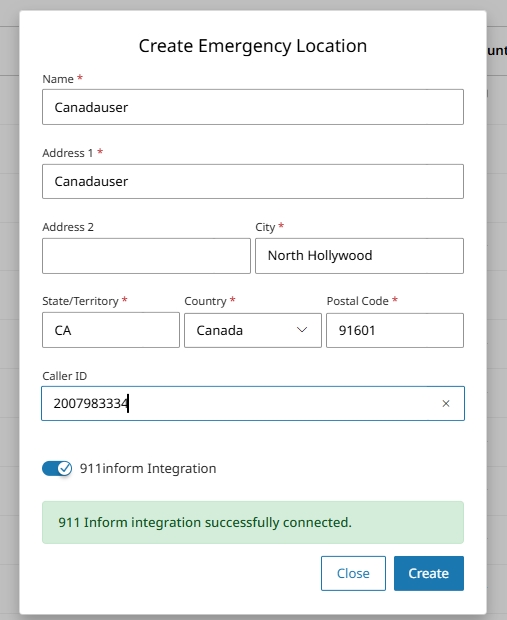Click inside the Caller ID input
The height and width of the screenshot is (620, 507).
pos(253,403)
